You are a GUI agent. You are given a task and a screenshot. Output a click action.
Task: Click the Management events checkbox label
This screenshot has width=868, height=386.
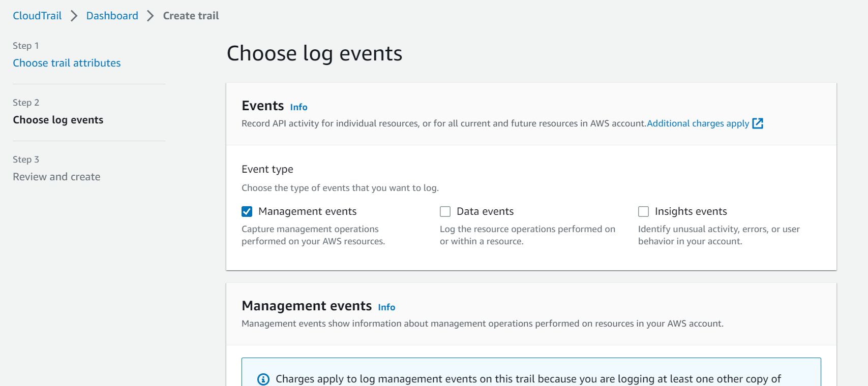click(x=307, y=211)
